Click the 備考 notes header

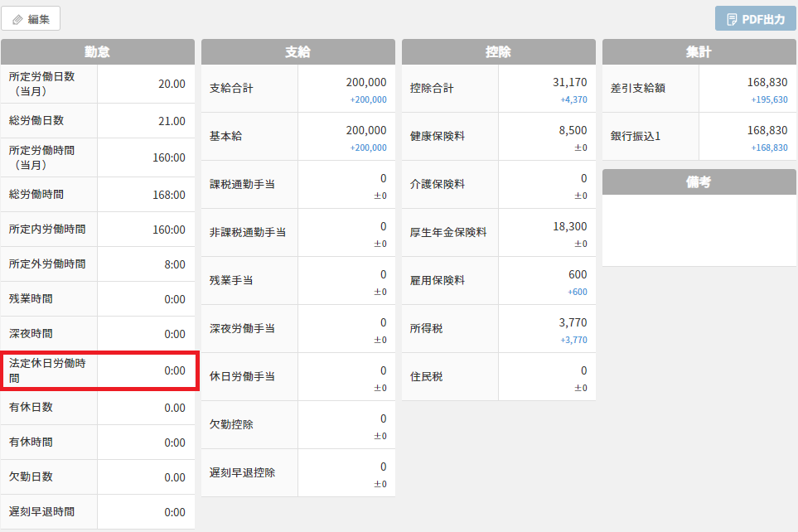coord(699,182)
